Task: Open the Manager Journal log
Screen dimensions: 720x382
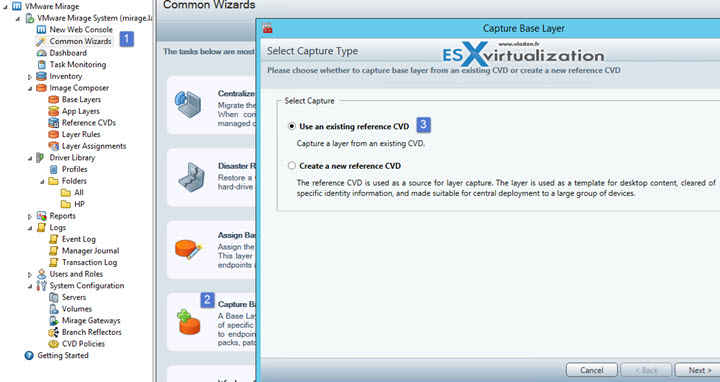Action: (90, 251)
